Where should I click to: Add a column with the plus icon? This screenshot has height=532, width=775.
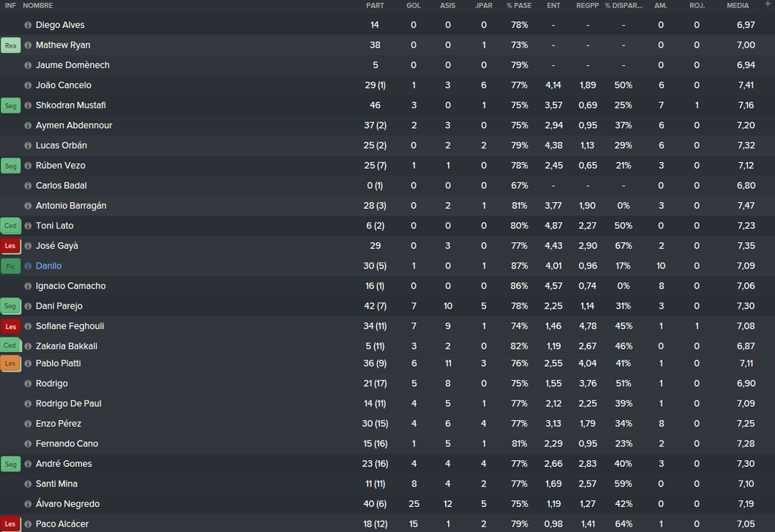pyautogui.click(x=767, y=5)
